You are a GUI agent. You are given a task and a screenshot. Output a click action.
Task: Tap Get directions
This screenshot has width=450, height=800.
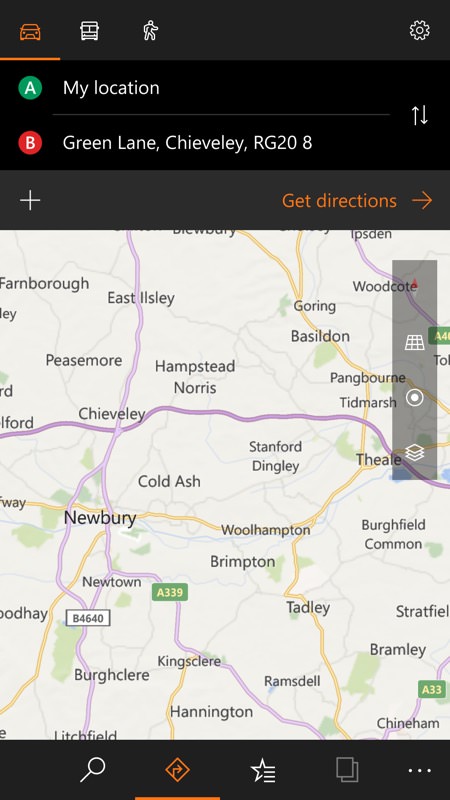click(357, 201)
